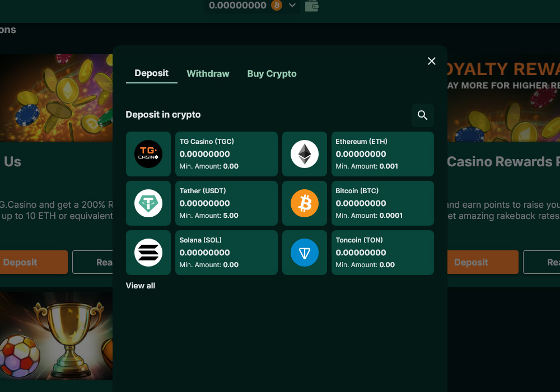The height and width of the screenshot is (392, 560).
Task: Choose TG Casino (TGC) deposit card
Action: coord(226,154)
